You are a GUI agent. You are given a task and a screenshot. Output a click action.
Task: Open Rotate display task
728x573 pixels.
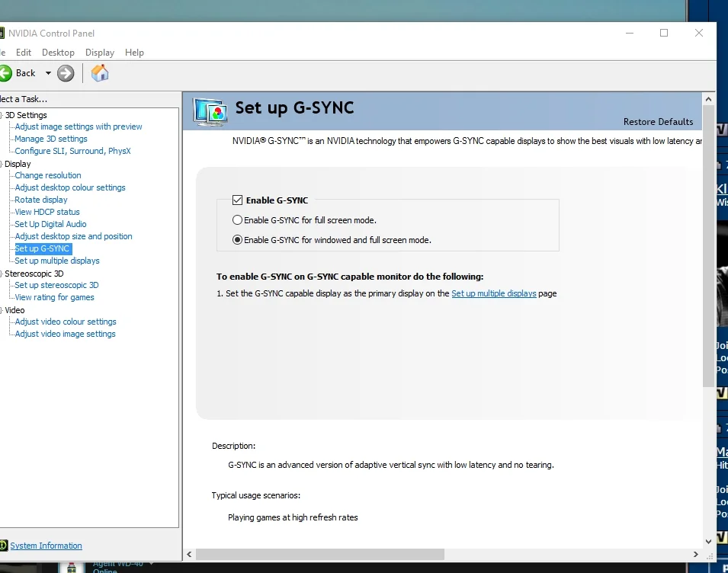[41, 200]
